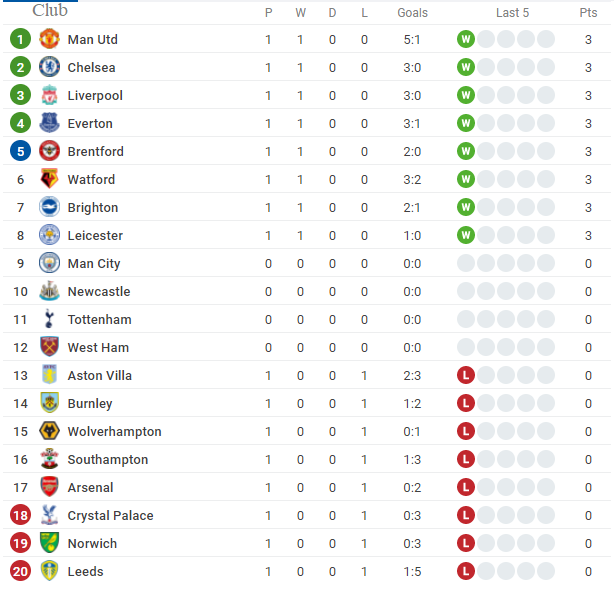The width and height of the screenshot is (614, 589).
Task: Click the blue position 5 badge
Action: (x=20, y=151)
